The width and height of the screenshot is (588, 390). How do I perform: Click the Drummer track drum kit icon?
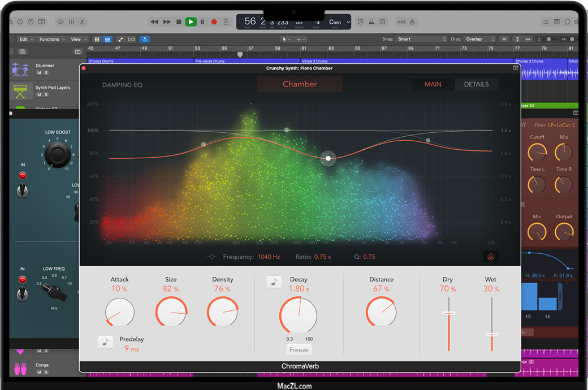tap(20, 69)
